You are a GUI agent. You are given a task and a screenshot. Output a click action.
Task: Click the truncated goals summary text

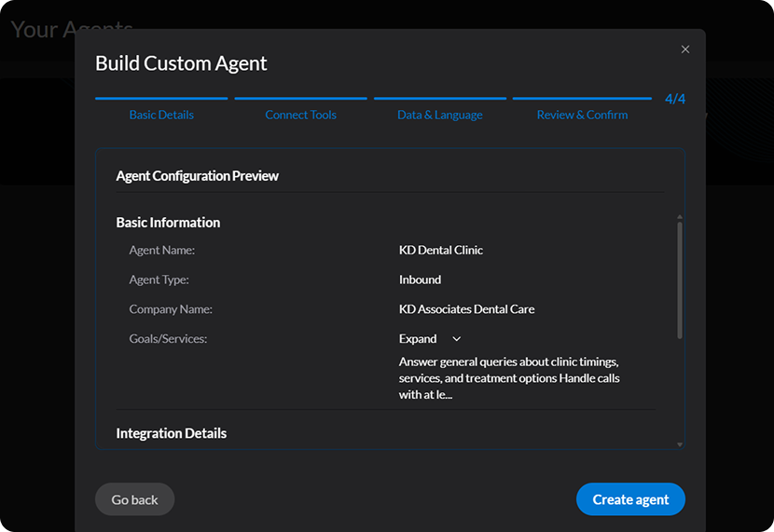pyautogui.click(x=509, y=377)
